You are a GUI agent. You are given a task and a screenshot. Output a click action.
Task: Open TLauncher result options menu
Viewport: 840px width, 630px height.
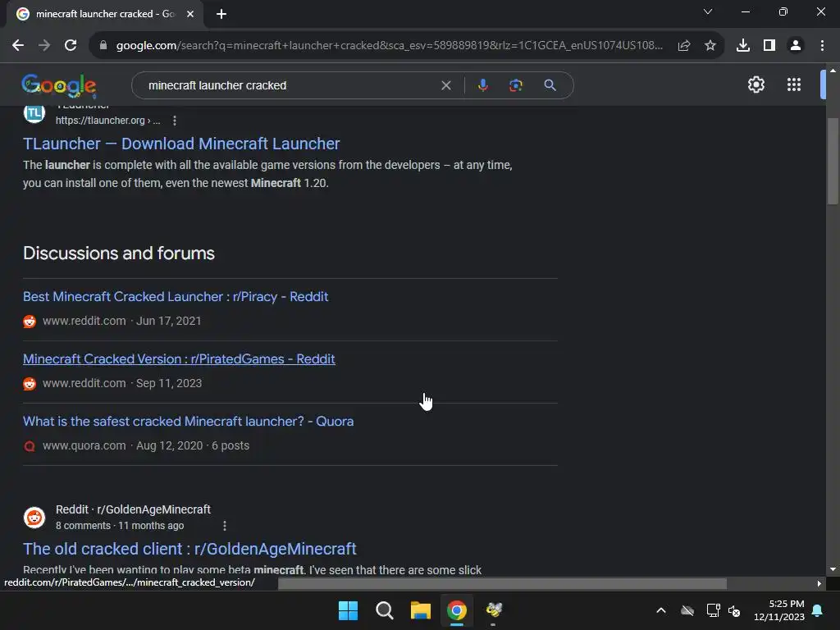[x=175, y=121]
